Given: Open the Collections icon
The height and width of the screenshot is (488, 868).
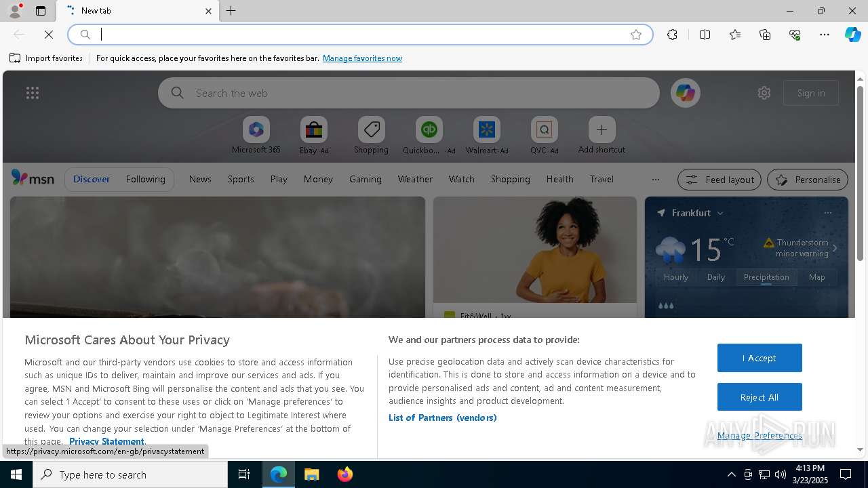Looking at the screenshot, I should (x=765, y=35).
